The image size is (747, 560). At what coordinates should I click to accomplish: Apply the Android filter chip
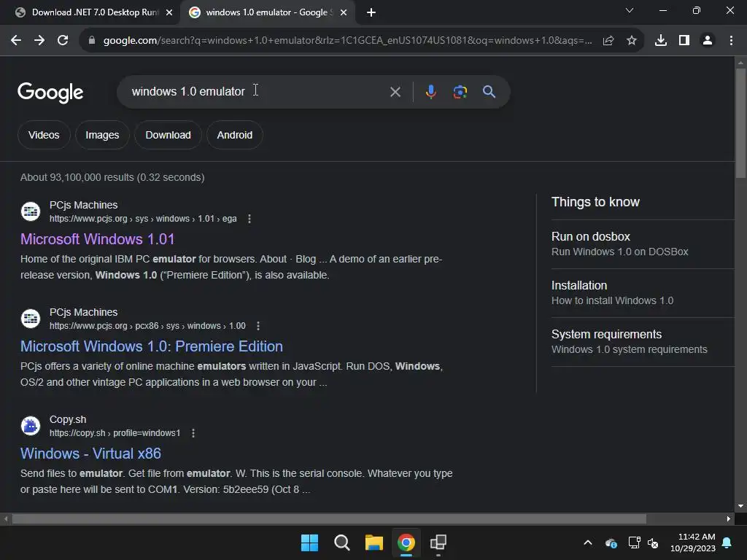point(235,135)
